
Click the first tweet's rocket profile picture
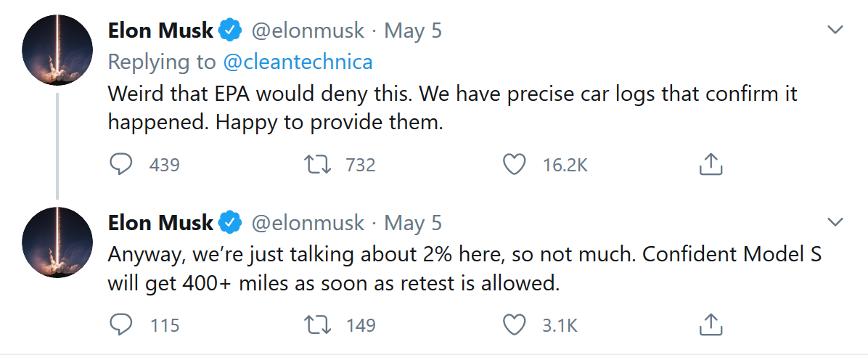click(x=57, y=49)
